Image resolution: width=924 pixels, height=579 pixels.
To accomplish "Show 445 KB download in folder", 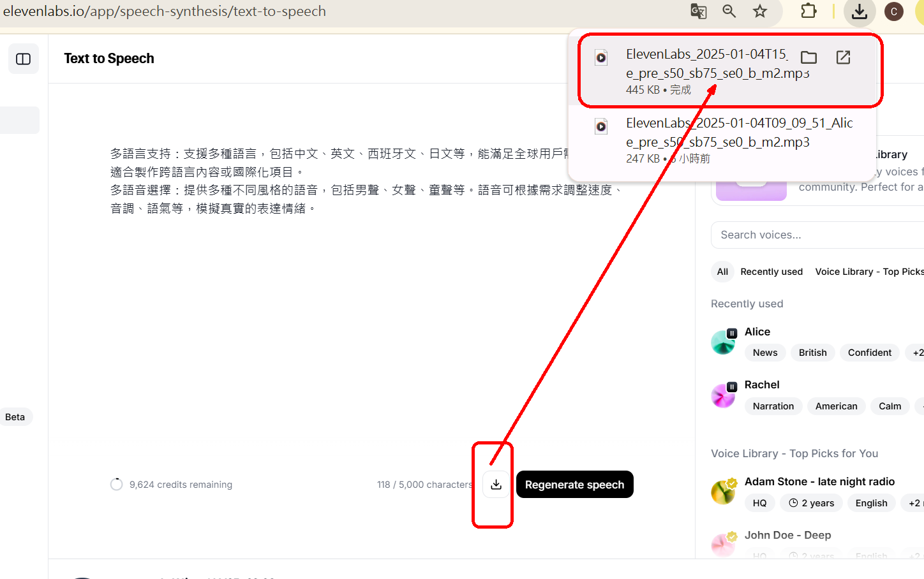I will [x=808, y=57].
